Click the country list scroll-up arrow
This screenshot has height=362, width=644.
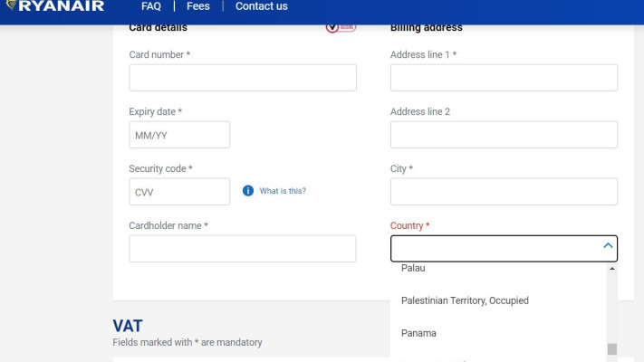click(x=612, y=269)
